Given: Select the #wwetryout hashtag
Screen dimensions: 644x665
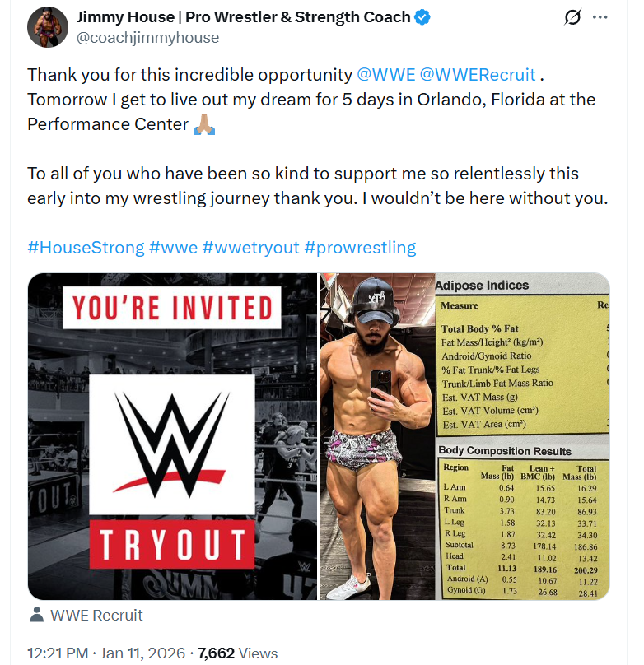Looking at the screenshot, I should (x=250, y=248).
